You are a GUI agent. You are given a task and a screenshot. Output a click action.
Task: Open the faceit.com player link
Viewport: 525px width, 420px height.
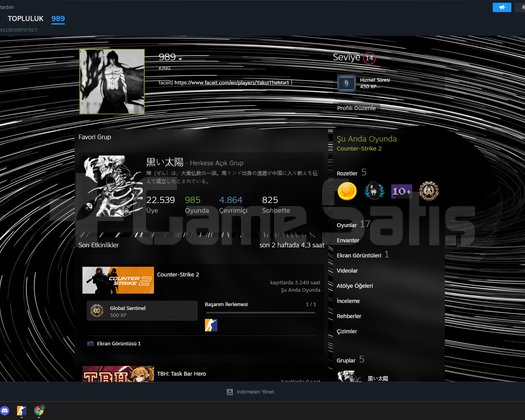[x=231, y=82]
